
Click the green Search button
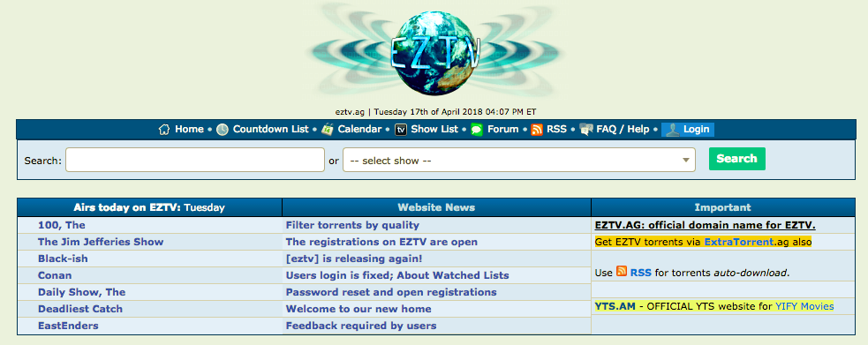736,159
